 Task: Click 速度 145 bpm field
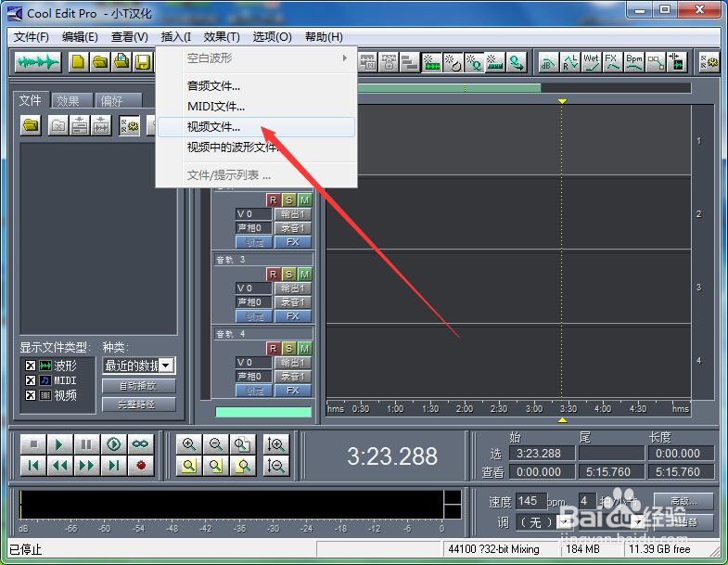tap(530, 501)
